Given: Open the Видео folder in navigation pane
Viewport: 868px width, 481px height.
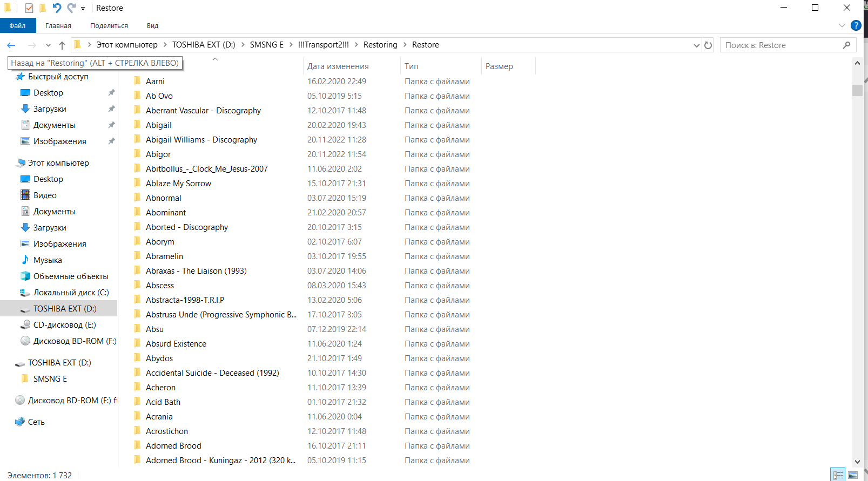Looking at the screenshot, I should (x=45, y=195).
